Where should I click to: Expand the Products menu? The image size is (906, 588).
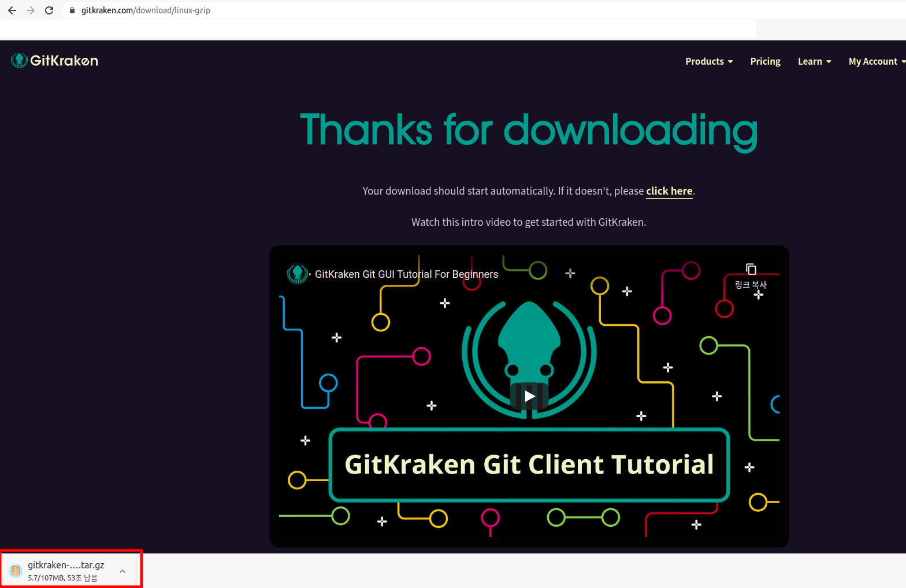click(x=709, y=61)
